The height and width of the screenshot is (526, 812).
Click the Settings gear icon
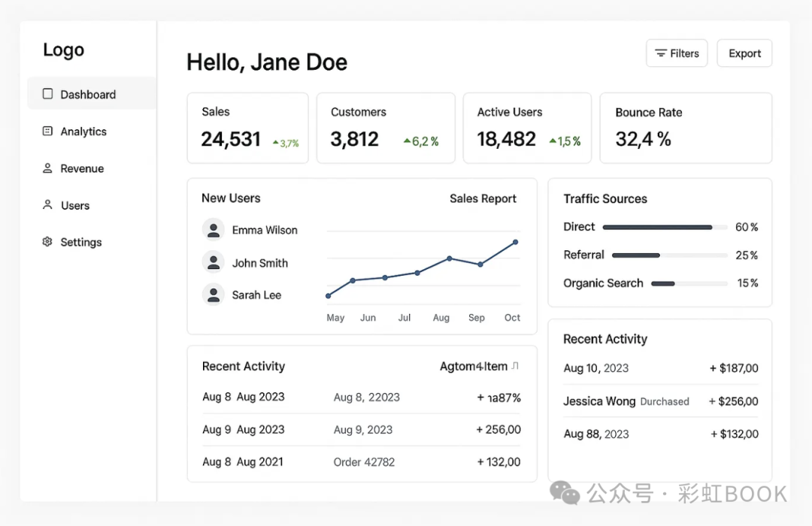tap(48, 242)
